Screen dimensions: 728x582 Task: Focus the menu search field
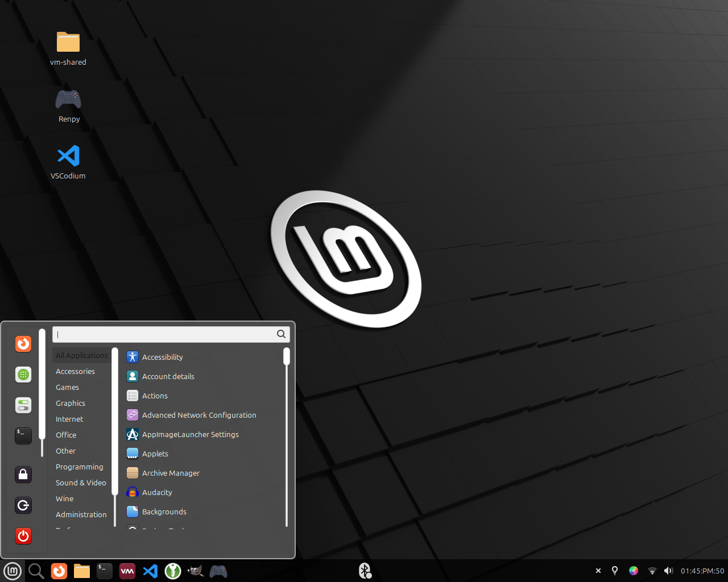[171, 334]
